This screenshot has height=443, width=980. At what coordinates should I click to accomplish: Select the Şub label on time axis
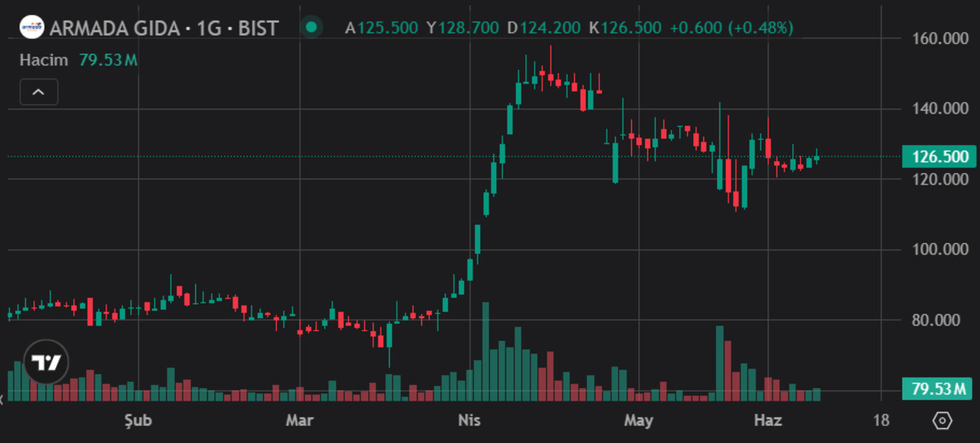pos(137,421)
